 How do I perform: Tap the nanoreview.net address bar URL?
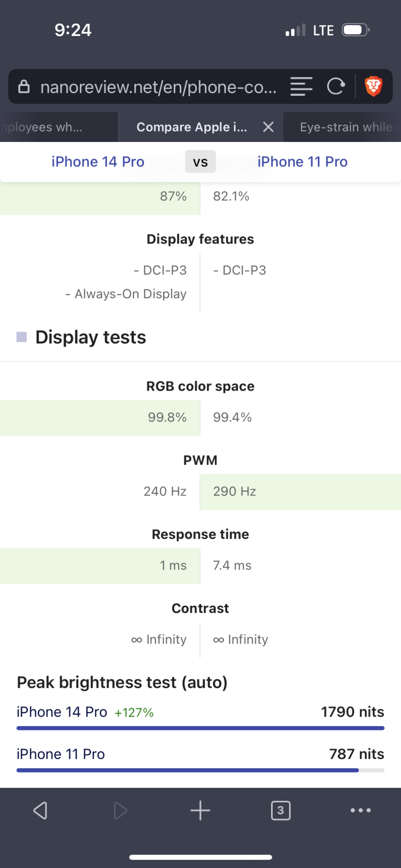point(158,87)
